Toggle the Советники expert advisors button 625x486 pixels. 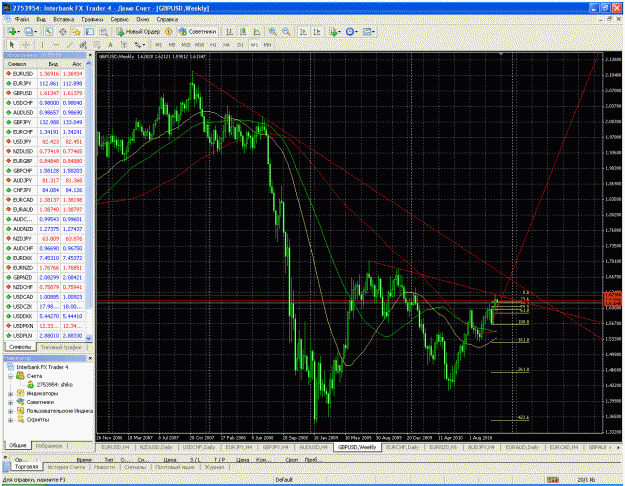tap(197, 31)
